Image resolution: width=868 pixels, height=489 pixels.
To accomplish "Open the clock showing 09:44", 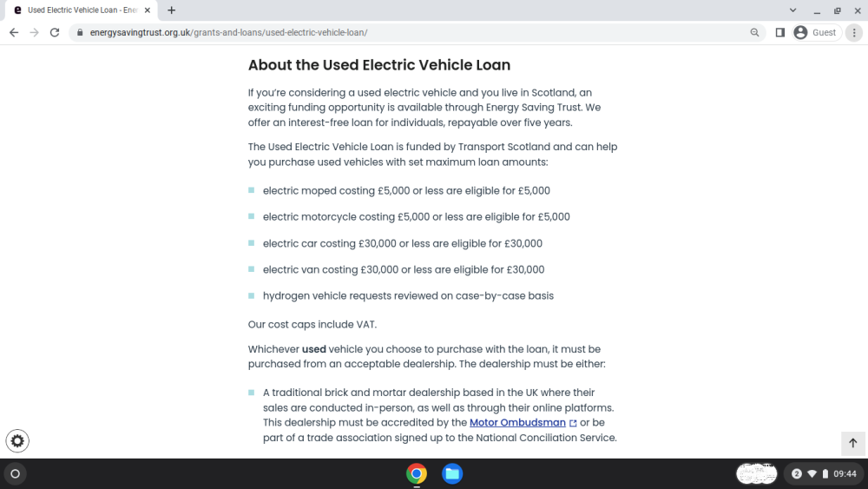I will tap(845, 474).
